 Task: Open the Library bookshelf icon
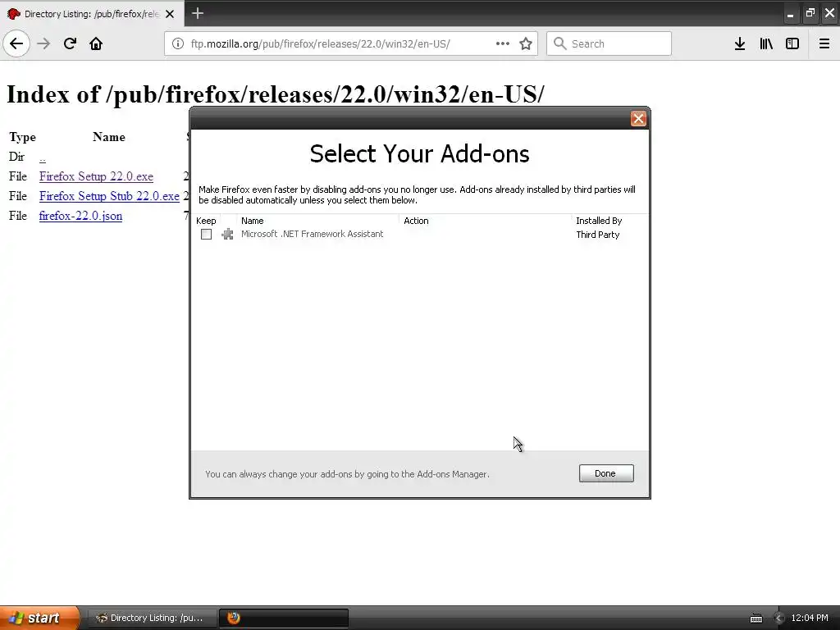766,43
